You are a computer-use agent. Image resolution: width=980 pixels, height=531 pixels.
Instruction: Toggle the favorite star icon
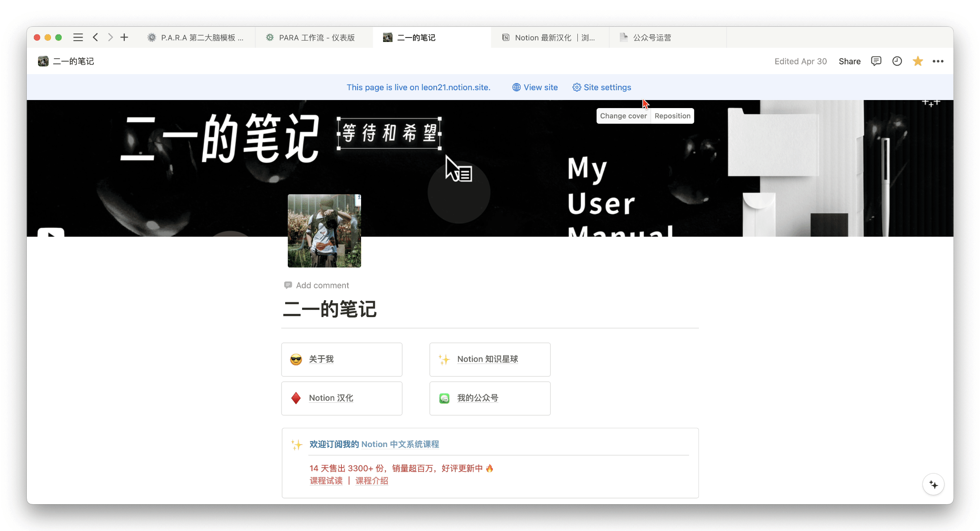(918, 61)
